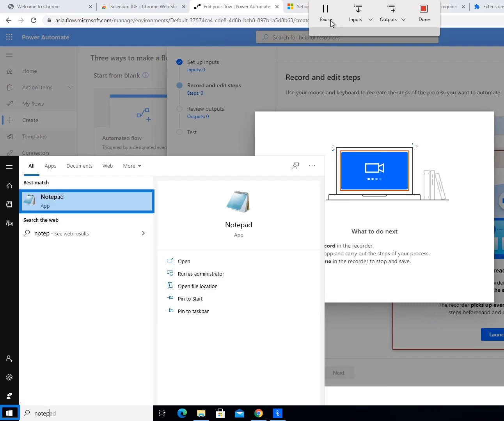Launch Microsoft Edge from the taskbar

182,413
